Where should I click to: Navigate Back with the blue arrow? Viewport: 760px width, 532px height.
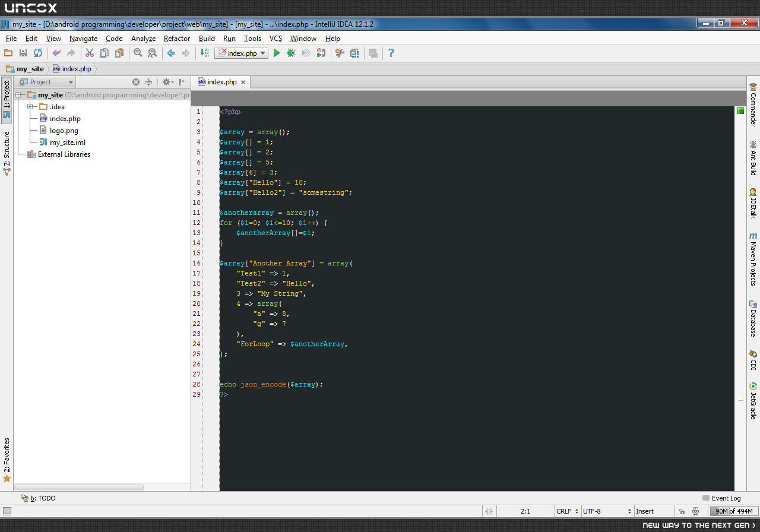pyautogui.click(x=171, y=53)
